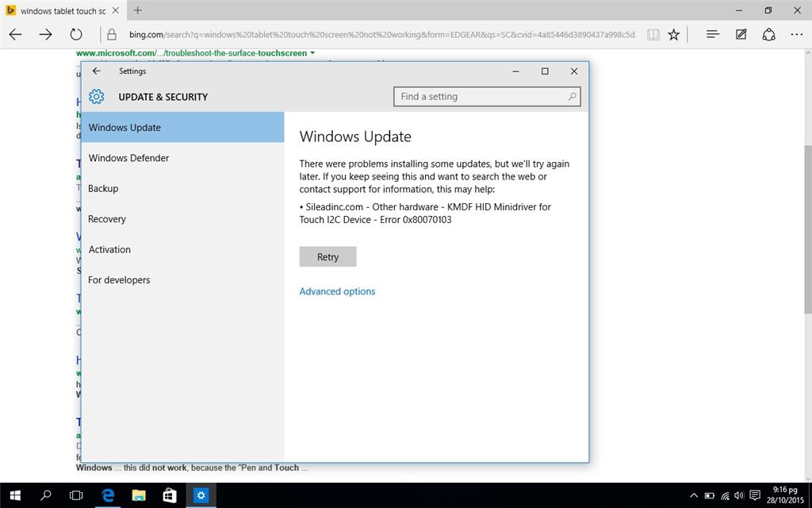This screenshot has height=508, width=812.
Task: Open Backup settings
Action: click(183, 188)
